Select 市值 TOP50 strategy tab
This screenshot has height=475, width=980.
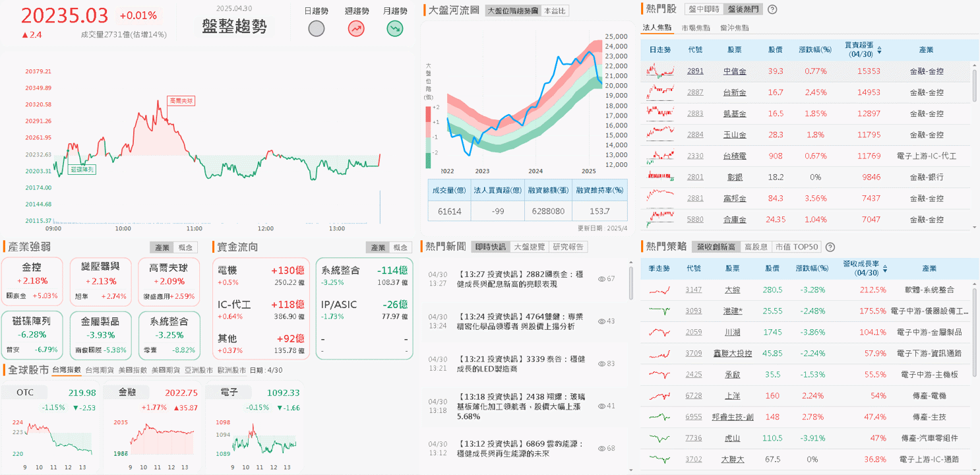pyautogui.click(x=796, y=247)
